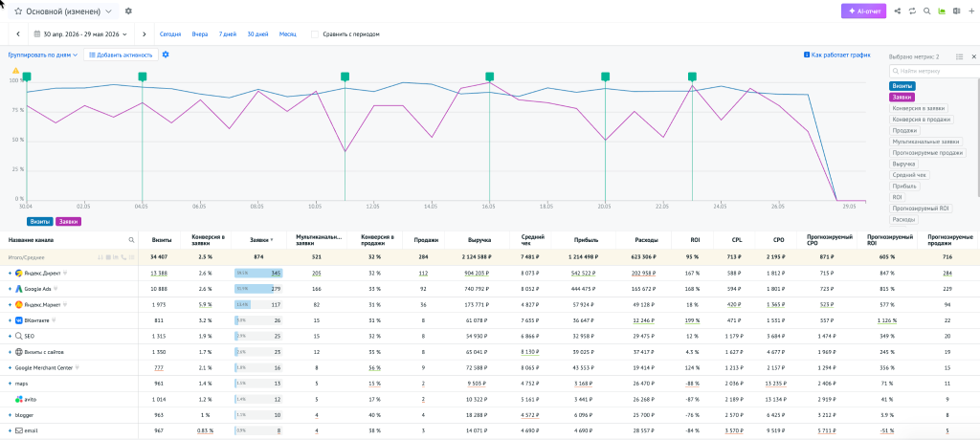The width and height of the screenshot is (980, 440).
Task: Enable Сравнить с периодом checkbox
Action: click(315, 34)
